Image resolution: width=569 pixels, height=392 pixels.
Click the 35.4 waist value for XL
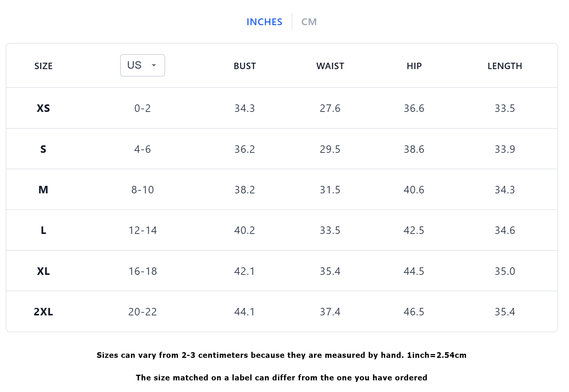pyautogui.click(x=330, y=271)
